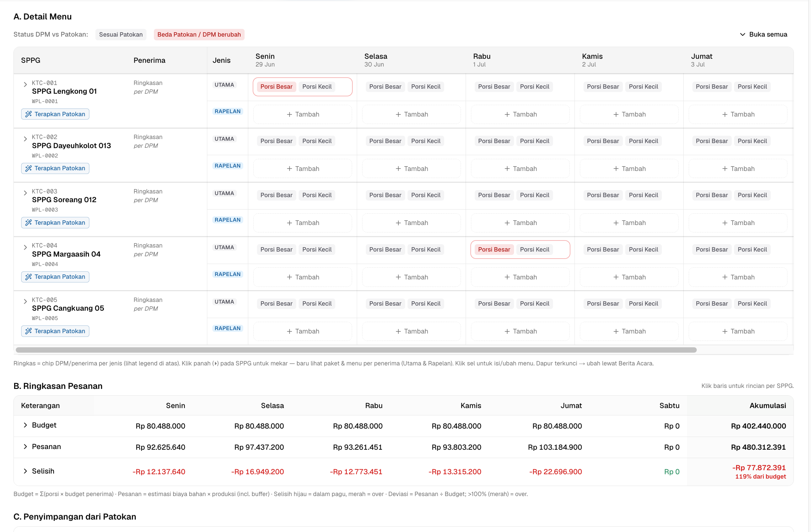Click the wand icon under SPPG Dayeuhkolot 013
The height and width of the screenshot is (532, 811).
(28, 168)
